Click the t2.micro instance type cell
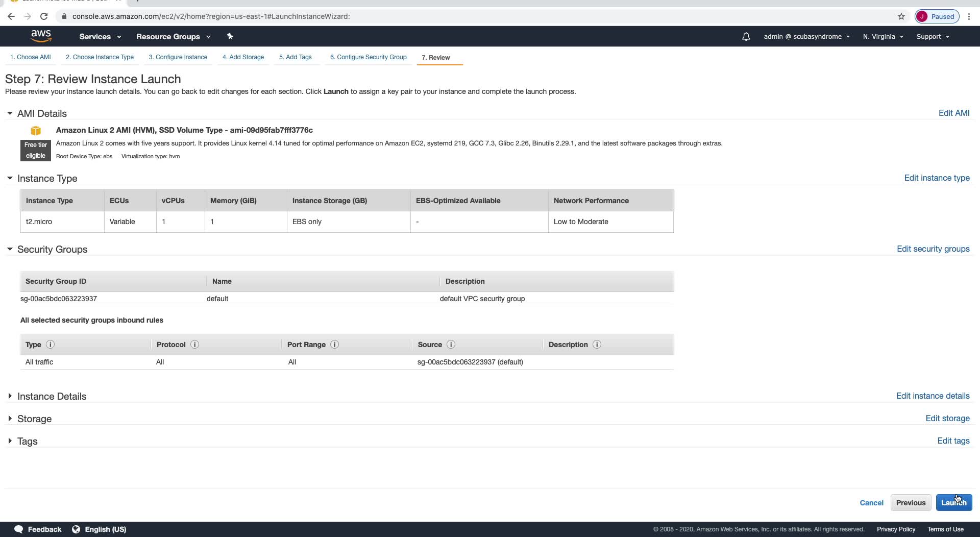Image resolution: width=980 pixels, height=537 pixels. (62, 222)
